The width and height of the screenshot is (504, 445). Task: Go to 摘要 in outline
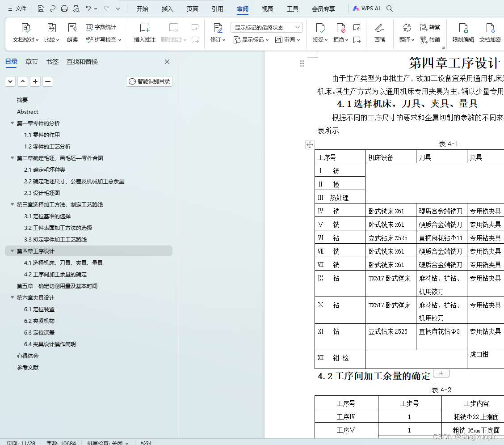pos(22,100)
